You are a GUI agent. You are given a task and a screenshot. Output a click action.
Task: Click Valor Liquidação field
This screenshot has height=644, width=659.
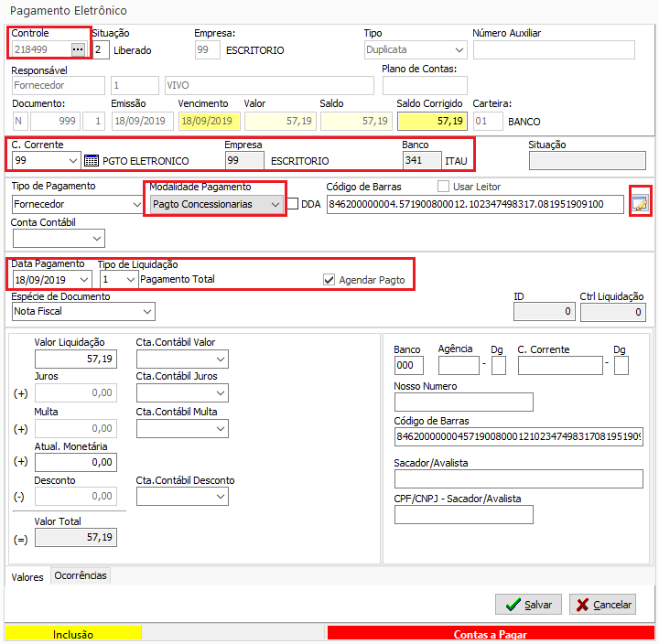tap(76, 359)
